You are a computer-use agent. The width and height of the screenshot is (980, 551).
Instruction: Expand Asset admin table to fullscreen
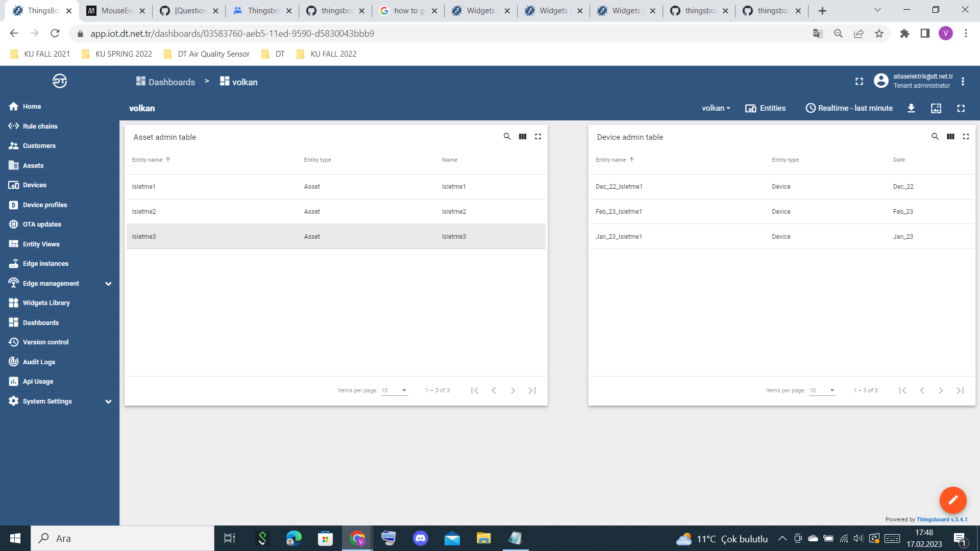click(538, 136)
